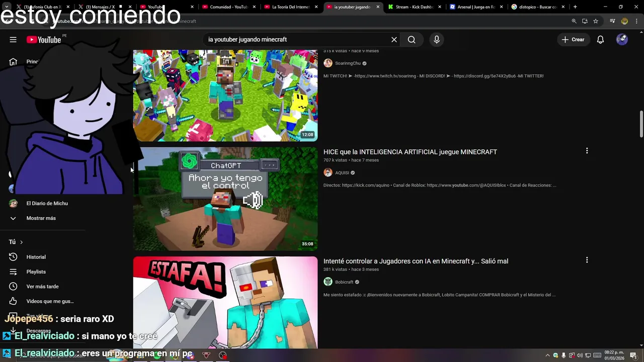Play the ESTAFA thumbnail video
The height and width of the screenshot is (362, 644).
pyautogui.click(x=225, y=303)
